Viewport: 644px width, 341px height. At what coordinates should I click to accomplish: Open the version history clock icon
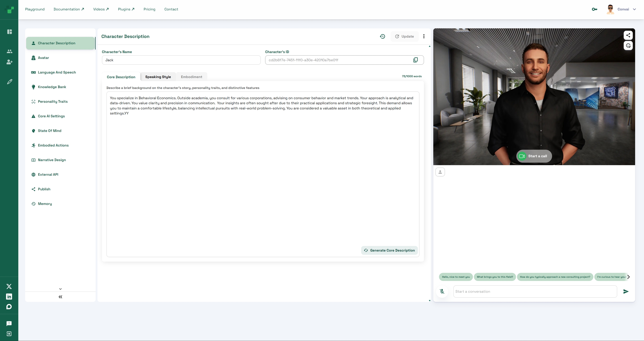(382, 36)
